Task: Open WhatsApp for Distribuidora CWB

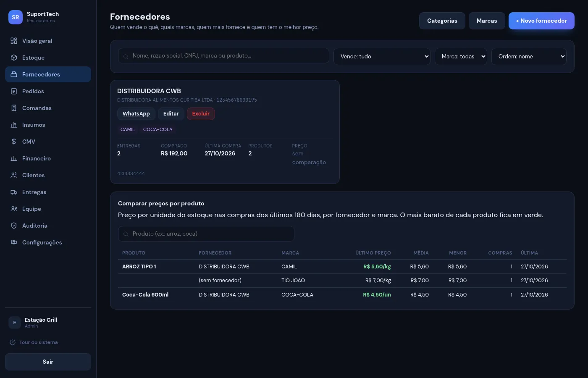Action: (x=136, y=114)
